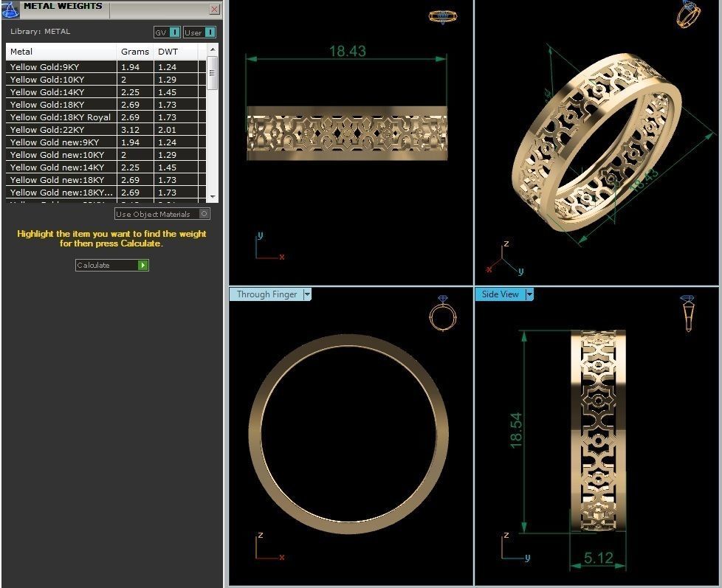
Task: Close the Metal Weights panel
Action: click(214, 9)
